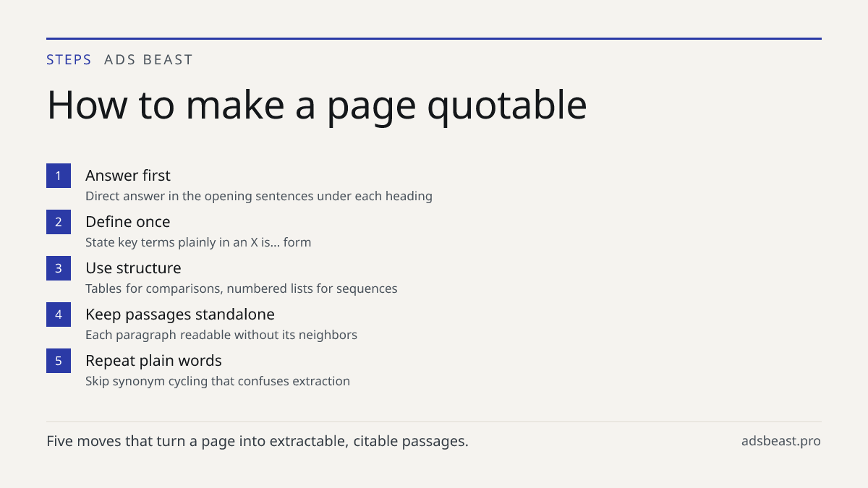The width and height of the screenshot is (868, 488).
Task: Click the State key terms plainly line
Action: point(198,242)
